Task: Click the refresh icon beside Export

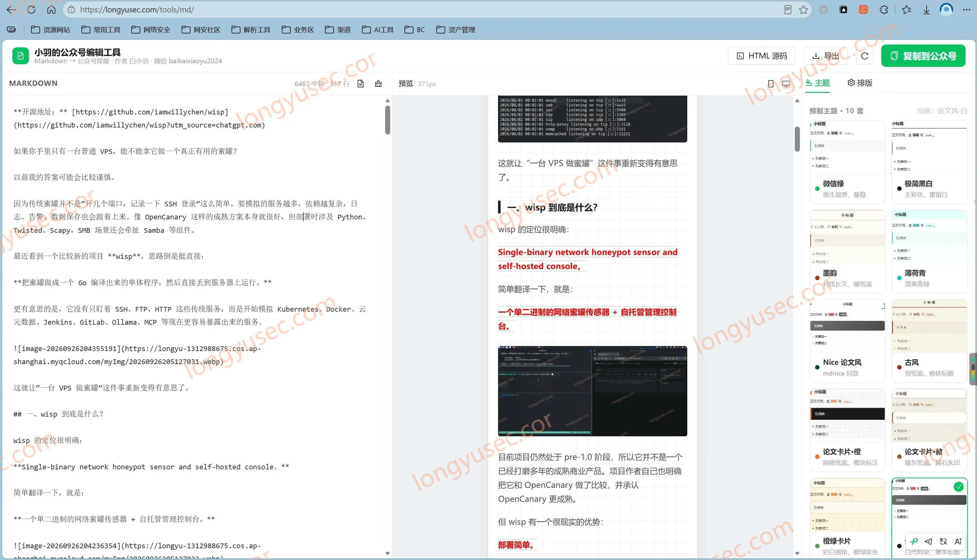Action: pyautogui.click(x=865, y=56)
